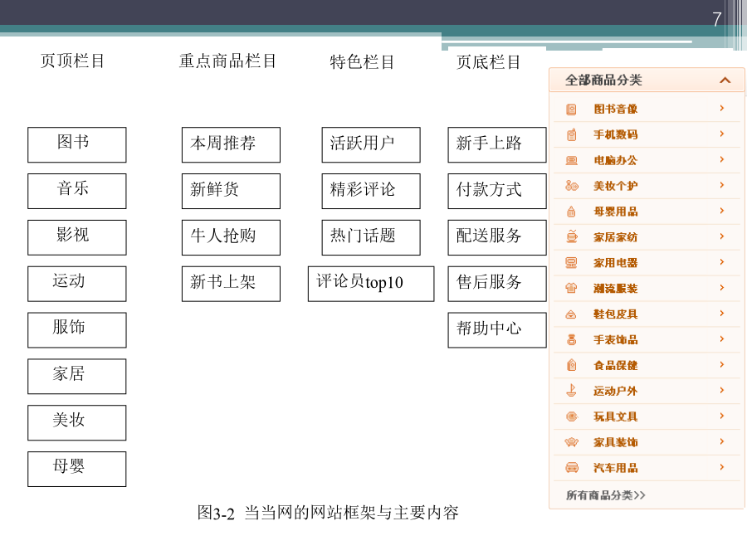Click the 手机数码 category phone icon
Viewport: 747px width, 560px height.
(571, 134)
